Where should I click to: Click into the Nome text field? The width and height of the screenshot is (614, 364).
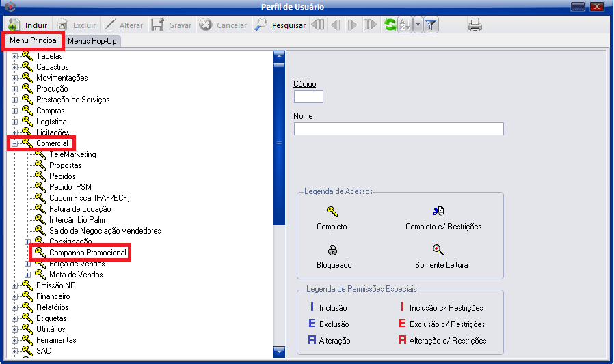(399, 129)
